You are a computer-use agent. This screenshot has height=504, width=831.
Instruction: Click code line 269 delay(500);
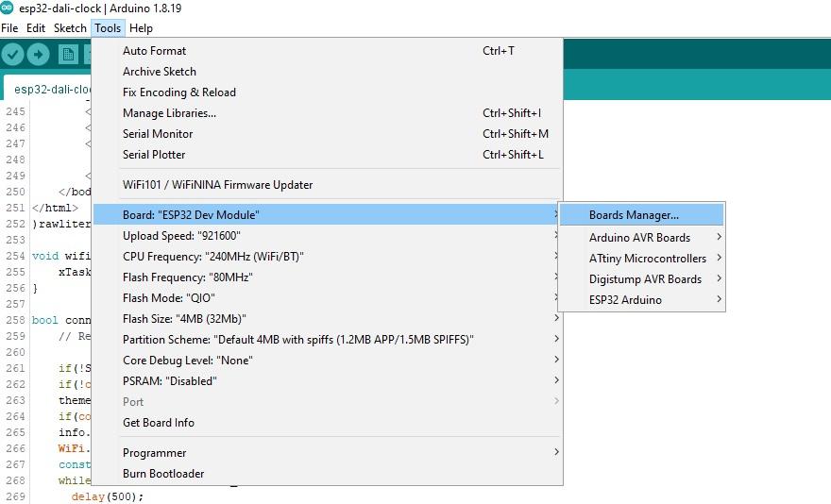pos(108,496)
